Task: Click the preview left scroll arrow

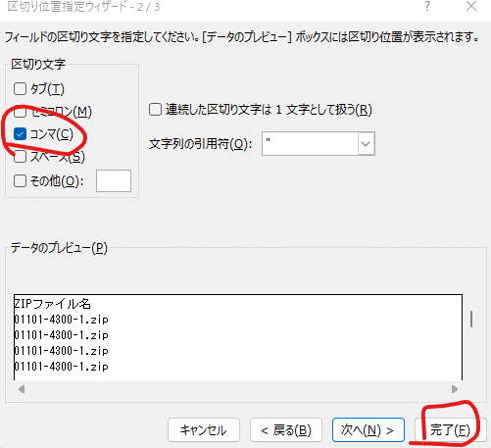Action: click(x=22, y=389)
